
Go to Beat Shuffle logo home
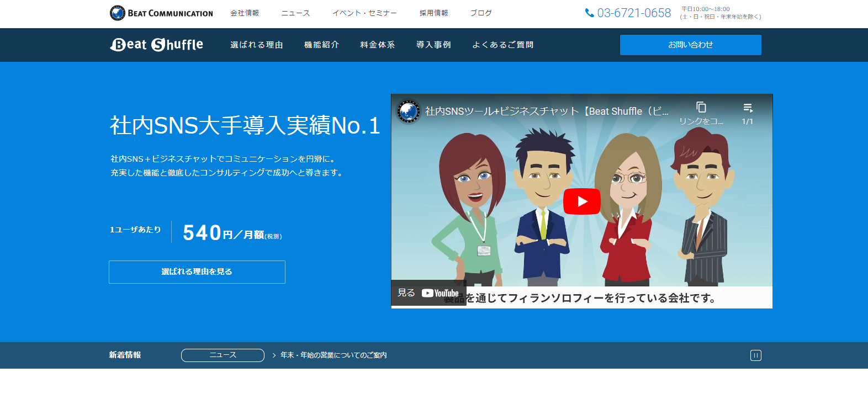point(157,45)
